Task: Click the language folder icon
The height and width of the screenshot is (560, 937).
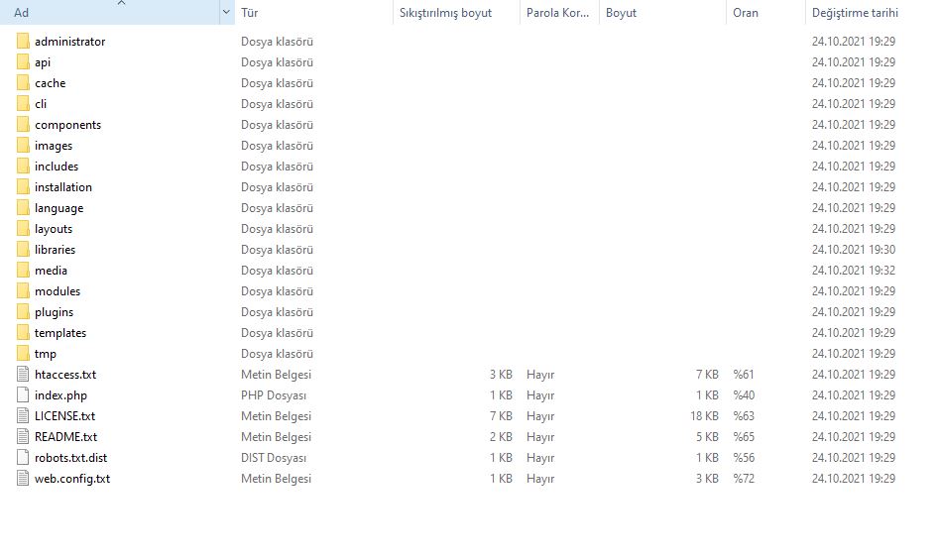Action: click(x=23, y=208)
